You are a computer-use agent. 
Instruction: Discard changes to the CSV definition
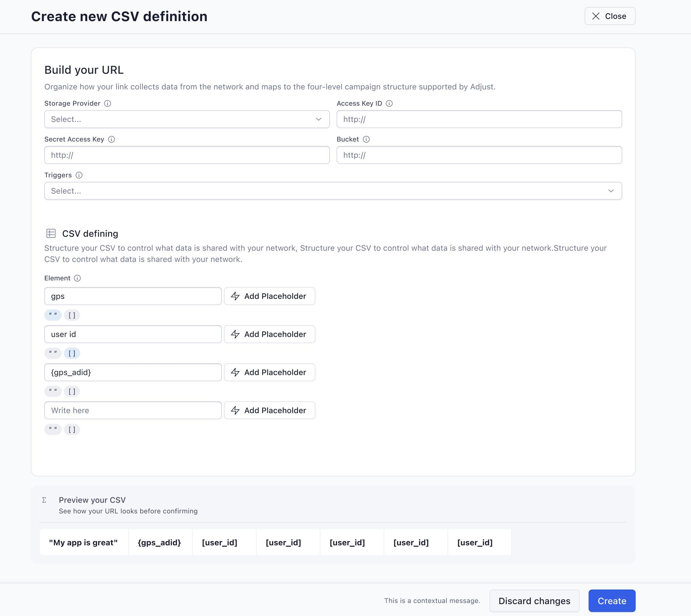tap(534, 601)
